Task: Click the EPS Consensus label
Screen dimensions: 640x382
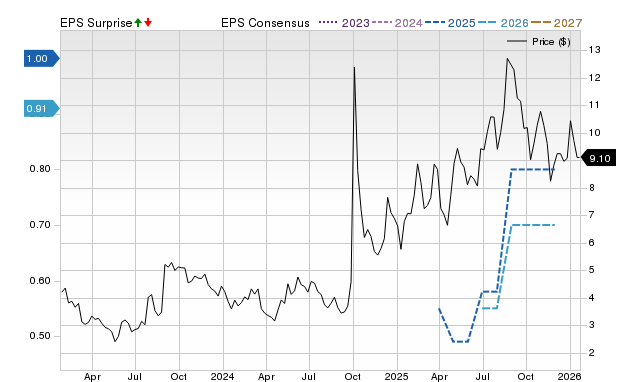Action: [x=265, y=23]
